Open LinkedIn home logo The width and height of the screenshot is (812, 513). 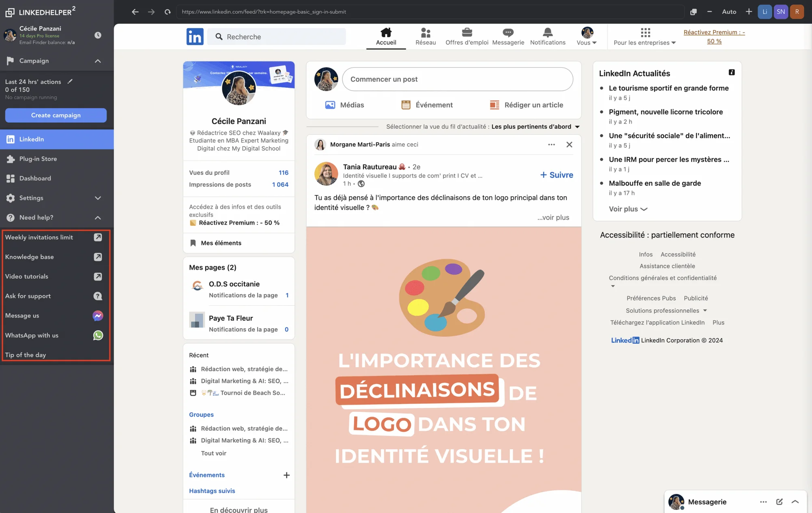(x=195, y=37)
